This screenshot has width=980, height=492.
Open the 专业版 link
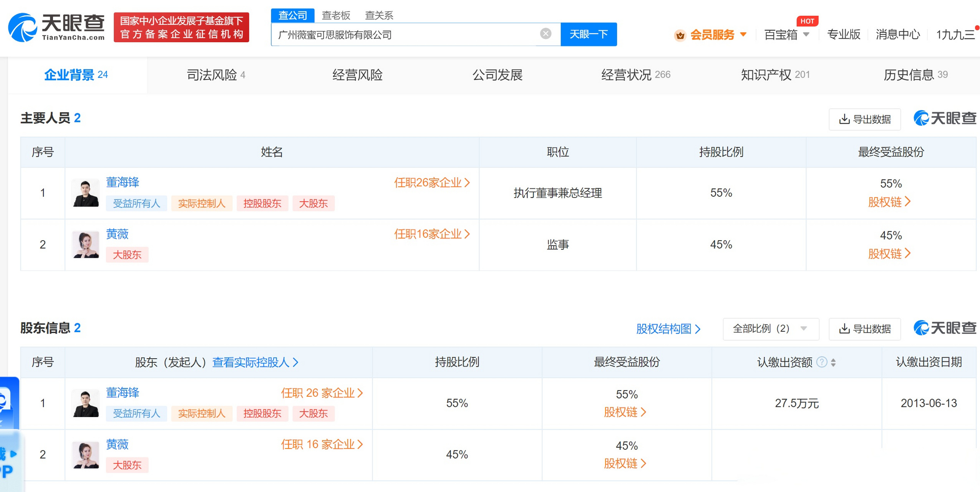(844, 35)
